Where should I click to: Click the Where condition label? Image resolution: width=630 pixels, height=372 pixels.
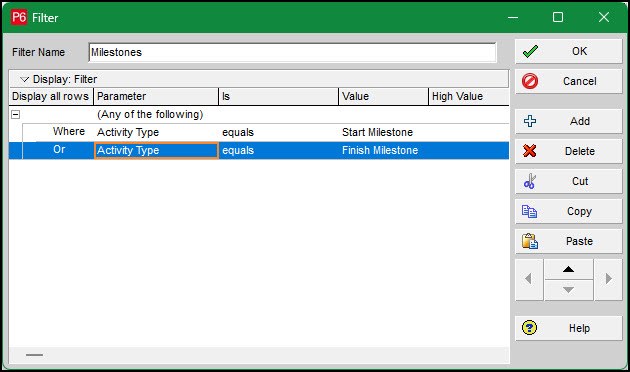coord(69,131)
